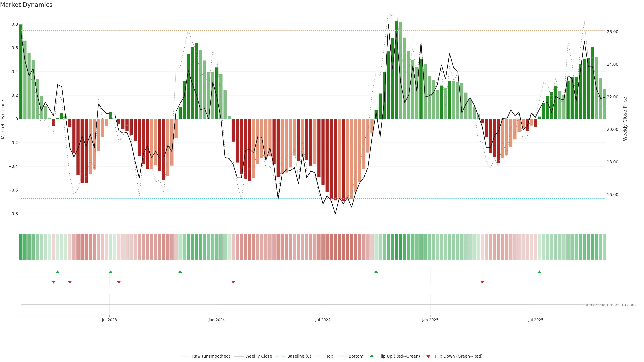Image resolution: width=644 pixels, height=362 pixels.
Task: Click the Weekly Close Price axis title
Action: pos(625,119)
